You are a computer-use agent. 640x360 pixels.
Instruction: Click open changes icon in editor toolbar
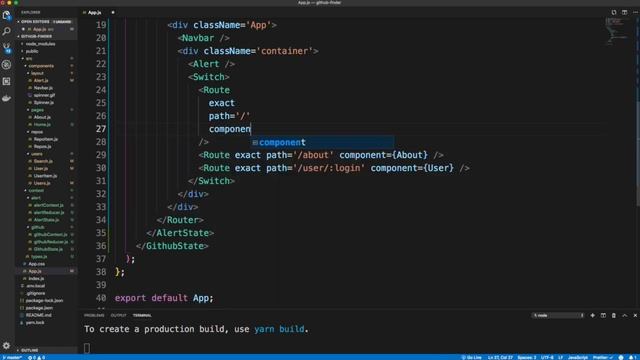613,12
